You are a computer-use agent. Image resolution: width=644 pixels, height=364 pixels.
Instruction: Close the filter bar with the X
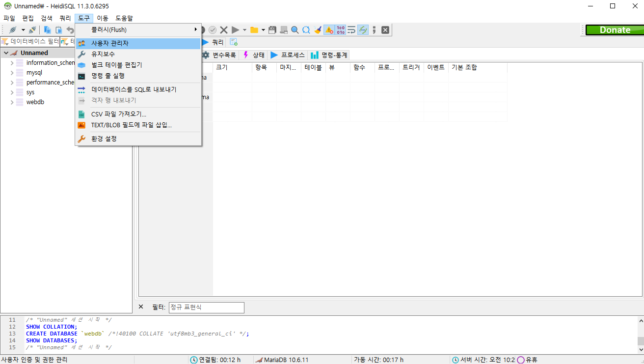[141, 307]
